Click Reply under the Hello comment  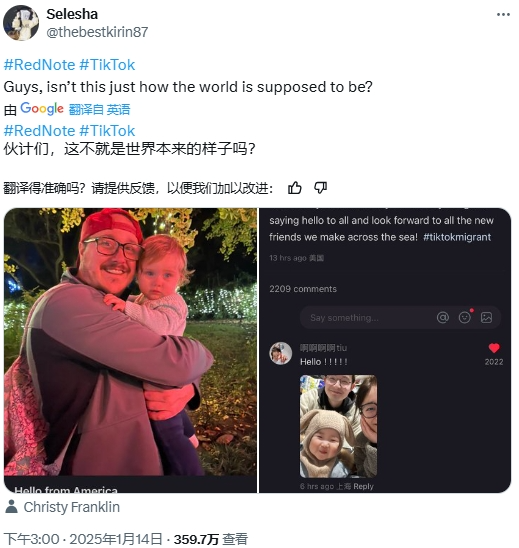point(363,486)
